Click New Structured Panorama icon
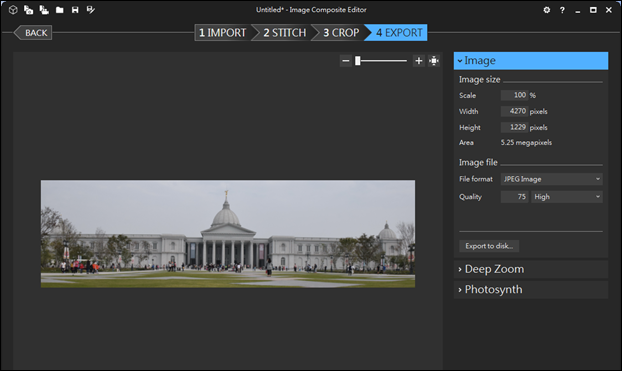622x371 pixels. pos(44,10)
